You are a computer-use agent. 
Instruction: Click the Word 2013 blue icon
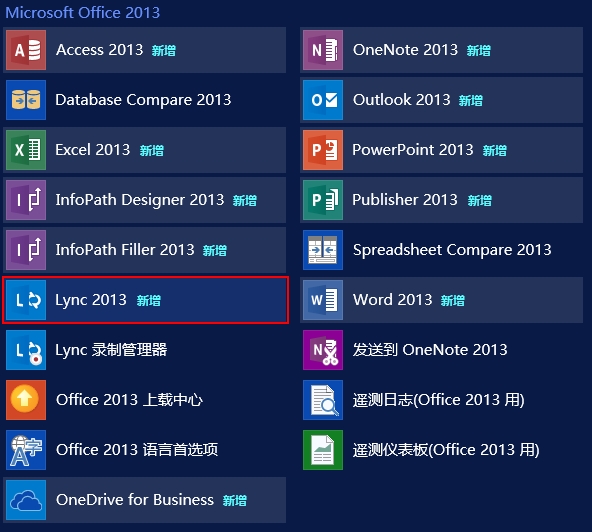[323, 300]
